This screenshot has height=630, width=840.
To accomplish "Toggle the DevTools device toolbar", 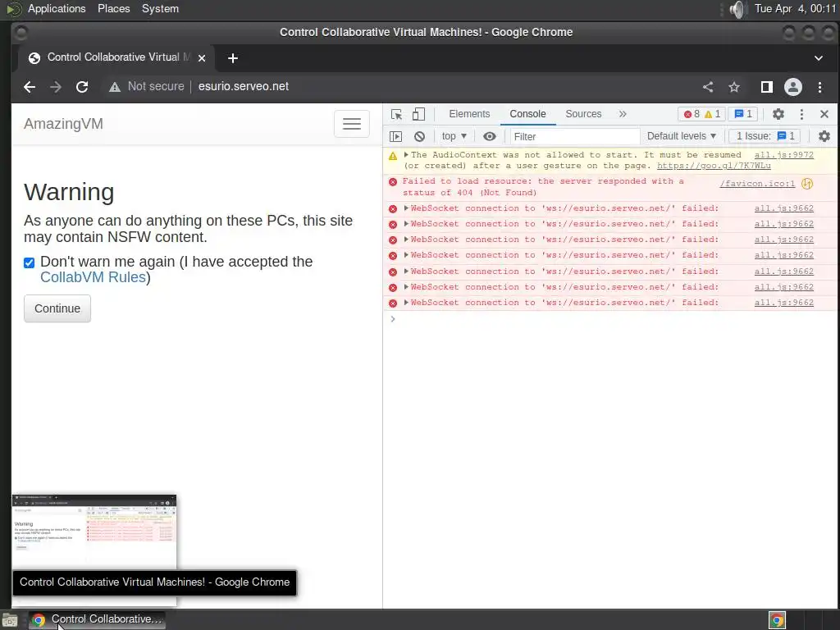I will (418, 114).
